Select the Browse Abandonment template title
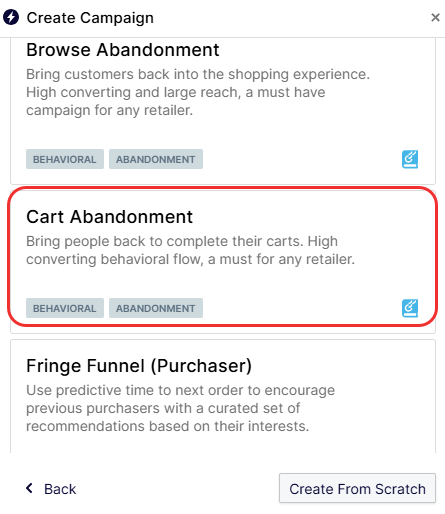Image resolution: width=445 pixels, height=514 pixels. (x=123, y=50)
